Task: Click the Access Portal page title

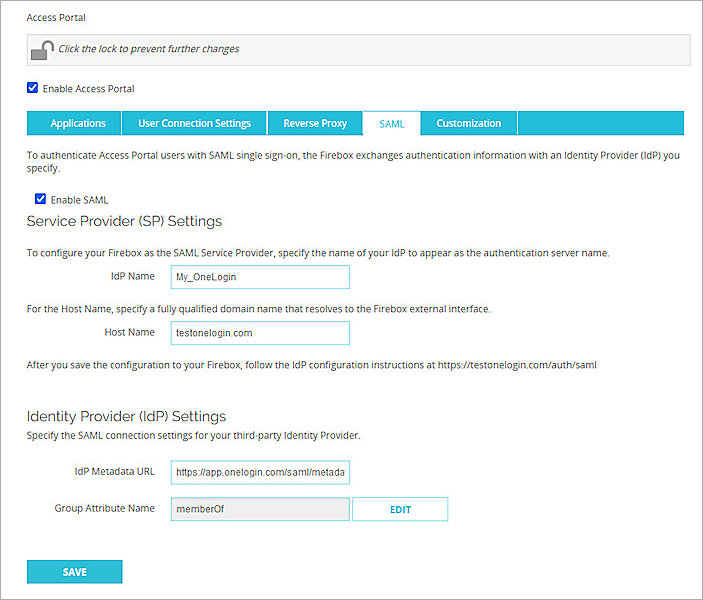Action: (x=56, y=17)
